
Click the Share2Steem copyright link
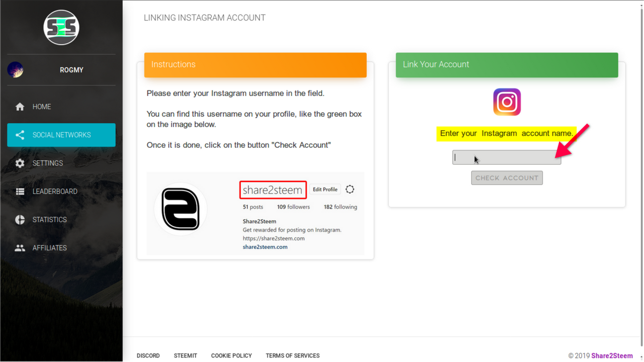pyautogui.click(x=612, y=355)
